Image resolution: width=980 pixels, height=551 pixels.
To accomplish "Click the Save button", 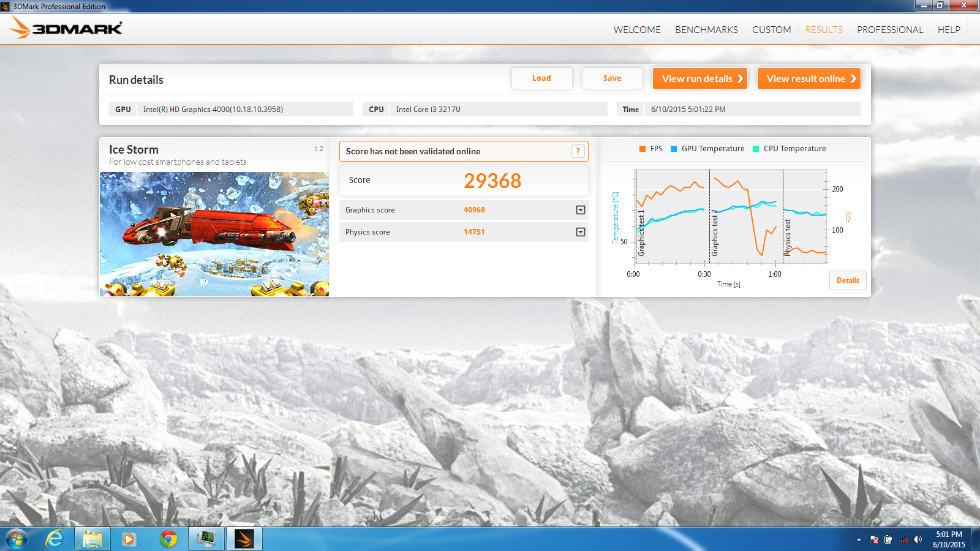I will point(612,78).
